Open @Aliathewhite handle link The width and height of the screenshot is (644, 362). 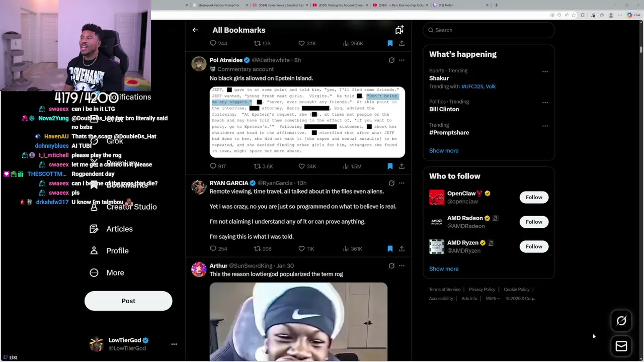271,60
